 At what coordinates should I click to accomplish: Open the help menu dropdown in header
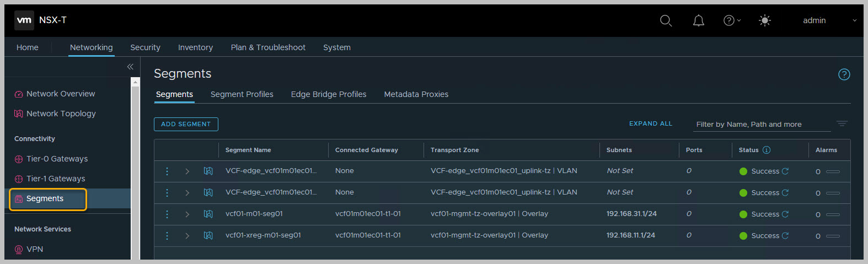coord(732,20)
